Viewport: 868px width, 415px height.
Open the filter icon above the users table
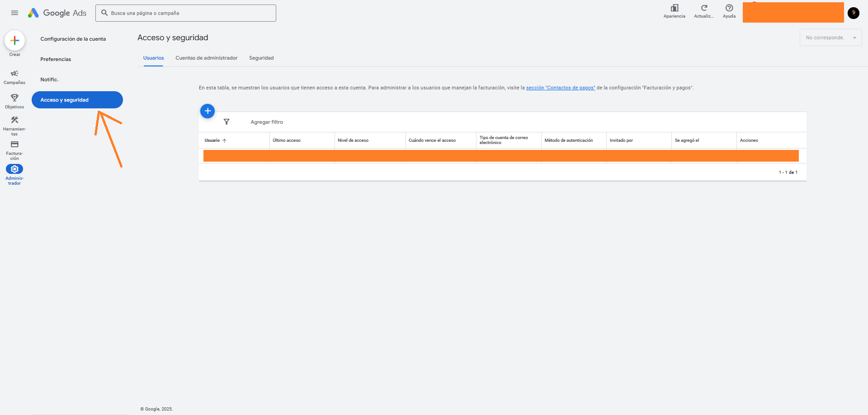[x=226, y=121]
